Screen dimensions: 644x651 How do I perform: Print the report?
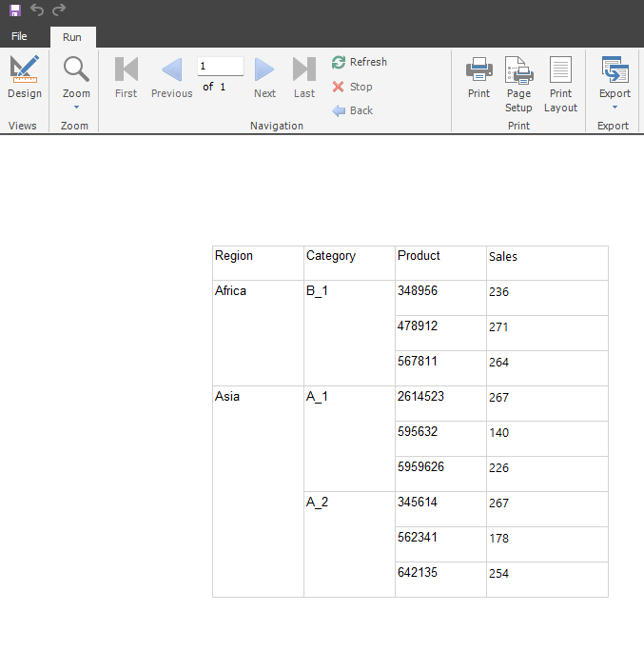pos(478,77)
